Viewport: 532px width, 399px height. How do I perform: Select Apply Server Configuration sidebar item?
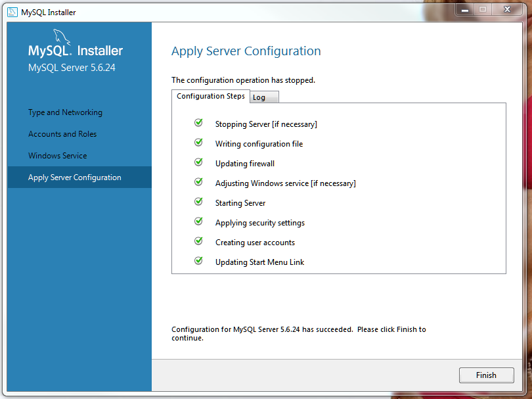[74, 177]
